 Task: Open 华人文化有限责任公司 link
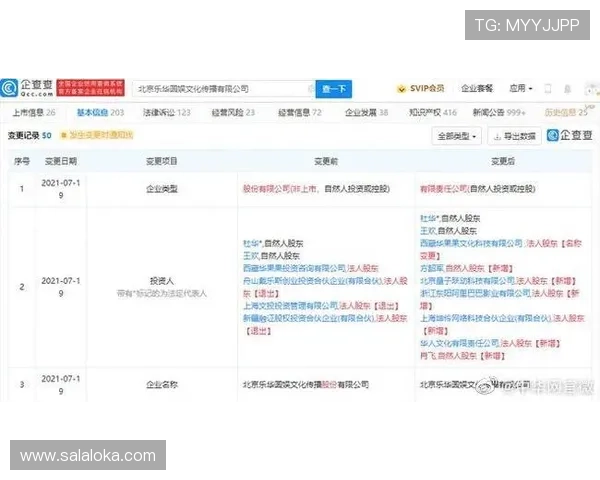[459, 343]
